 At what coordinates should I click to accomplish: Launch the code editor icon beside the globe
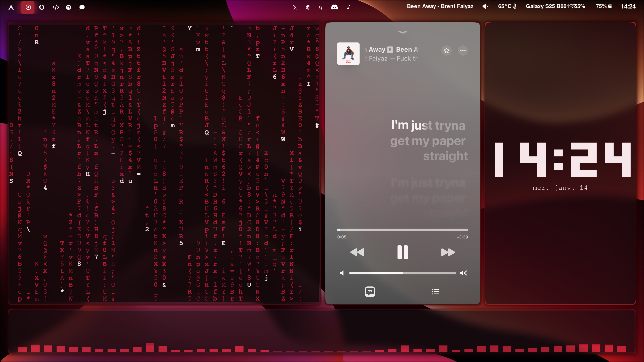point(320,8)
